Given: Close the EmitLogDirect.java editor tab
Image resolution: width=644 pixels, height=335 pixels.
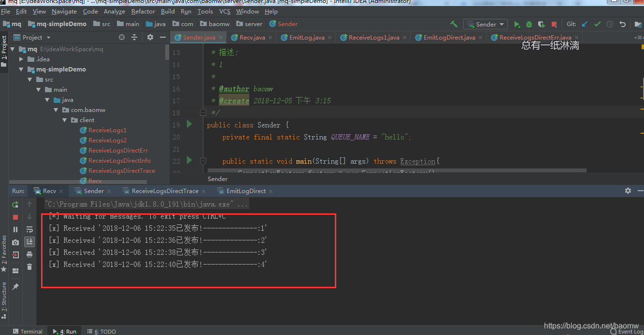Looking at the screenshot, I should (x=481, y=38).
